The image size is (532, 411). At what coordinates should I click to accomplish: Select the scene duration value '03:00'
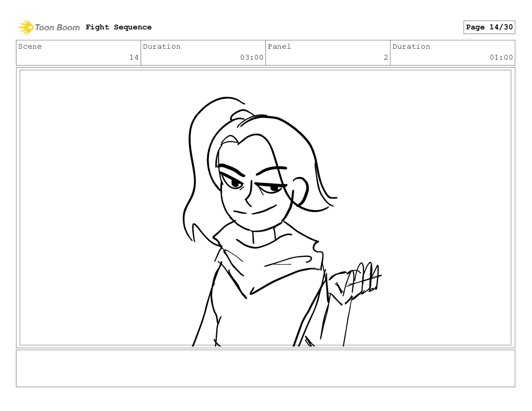252,57
